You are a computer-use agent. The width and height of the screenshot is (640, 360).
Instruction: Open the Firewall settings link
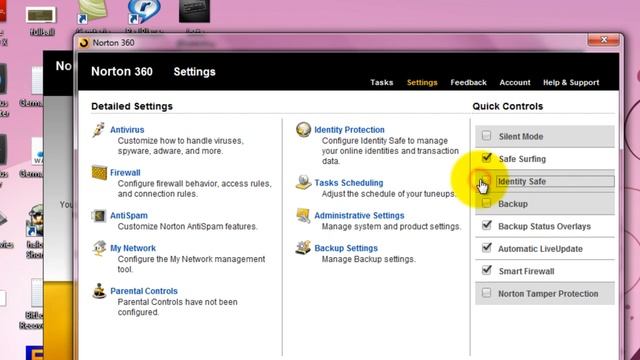pos(125,173)
